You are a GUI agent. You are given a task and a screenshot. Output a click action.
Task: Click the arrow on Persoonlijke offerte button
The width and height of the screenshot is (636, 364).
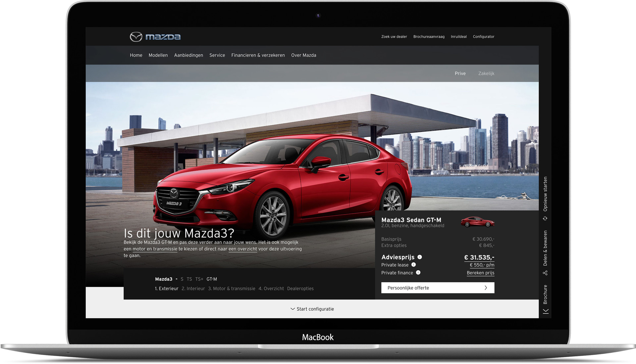click(486, 288)
